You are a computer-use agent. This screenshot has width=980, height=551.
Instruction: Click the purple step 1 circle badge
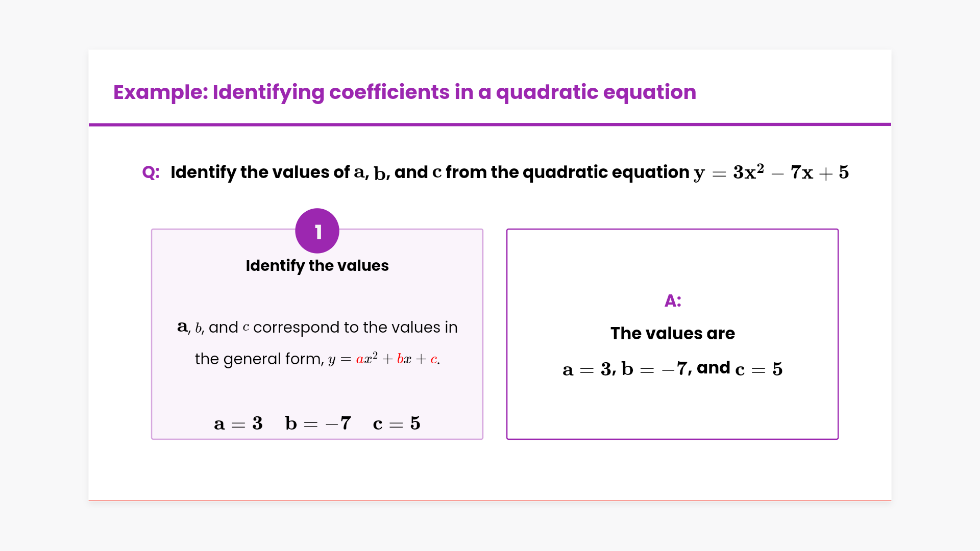point(317,231)
